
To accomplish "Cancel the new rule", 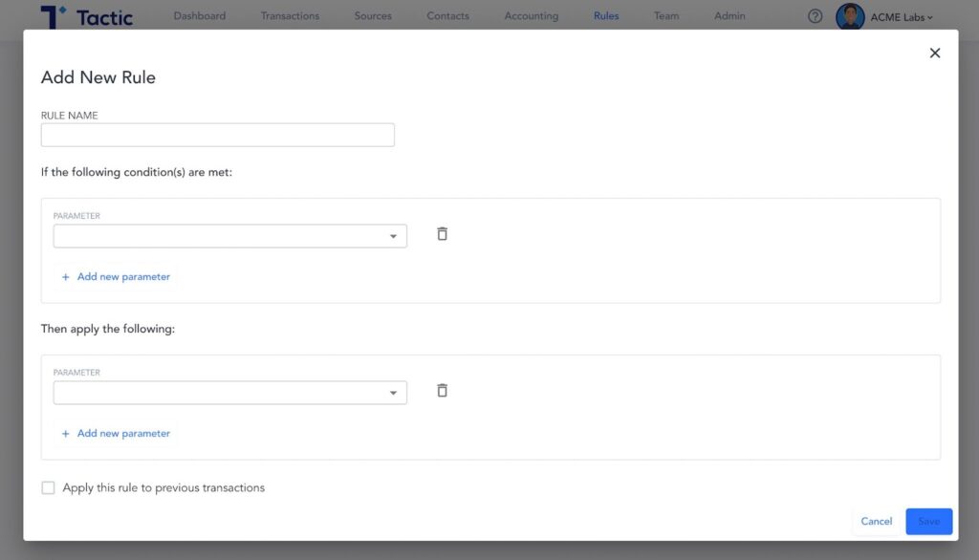I will point(876,521).
